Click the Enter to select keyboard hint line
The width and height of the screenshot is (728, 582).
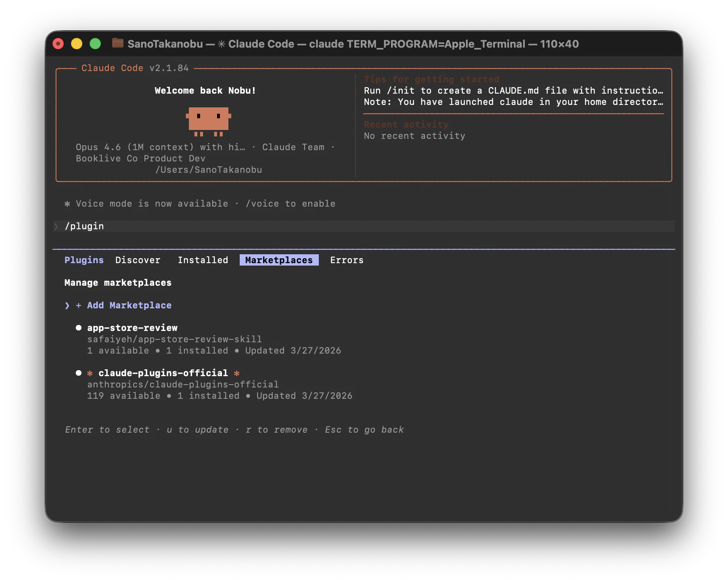click(234, 429)
